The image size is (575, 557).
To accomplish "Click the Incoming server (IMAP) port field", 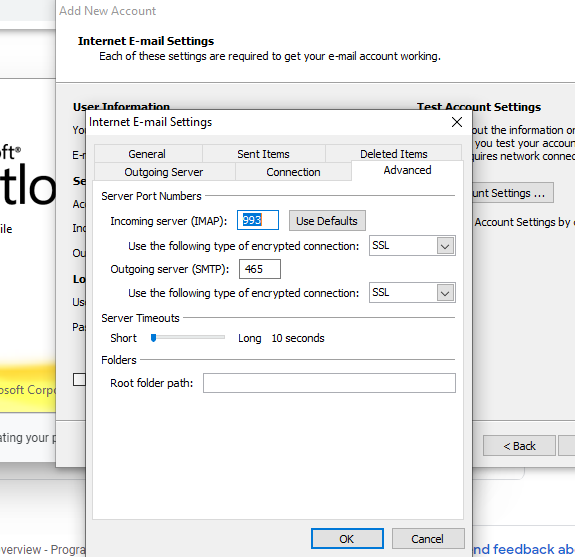I will click(x=258, y=220).
